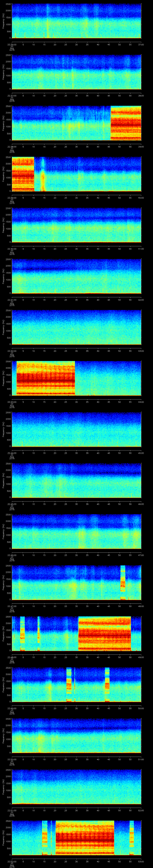This screenshot has width=153, height=868.
Task: Click Frequency (Hz) axis title of 22:40 spectrogram
Action: point(3,225)
